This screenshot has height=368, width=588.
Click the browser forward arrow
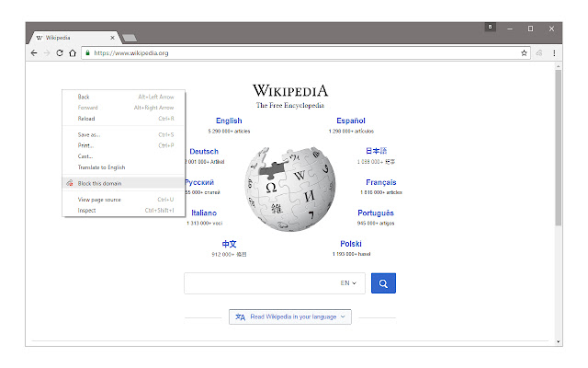pos(47,53)
